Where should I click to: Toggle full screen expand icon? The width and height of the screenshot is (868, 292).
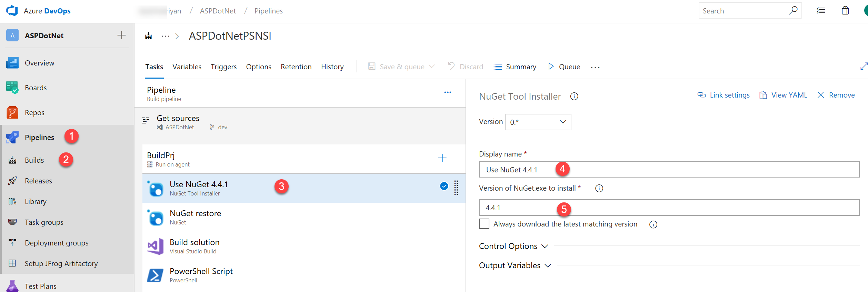pyautogui.click(x=864, y=66)
